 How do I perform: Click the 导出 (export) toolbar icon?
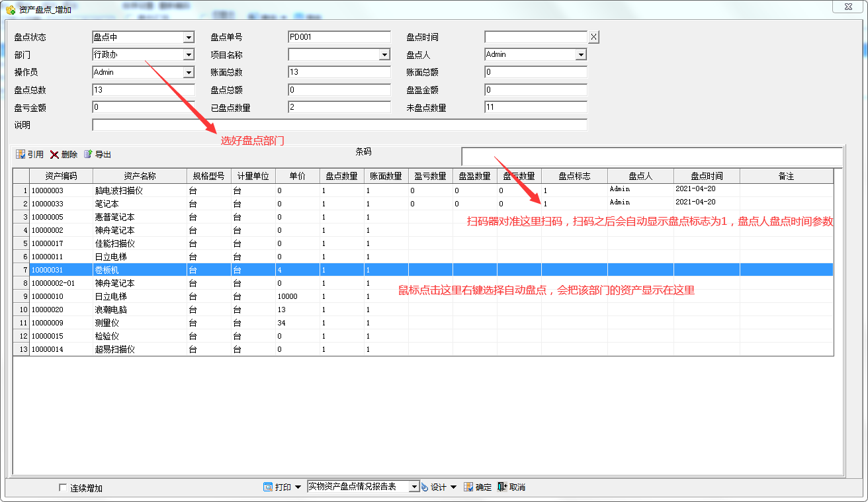point(88,154)
